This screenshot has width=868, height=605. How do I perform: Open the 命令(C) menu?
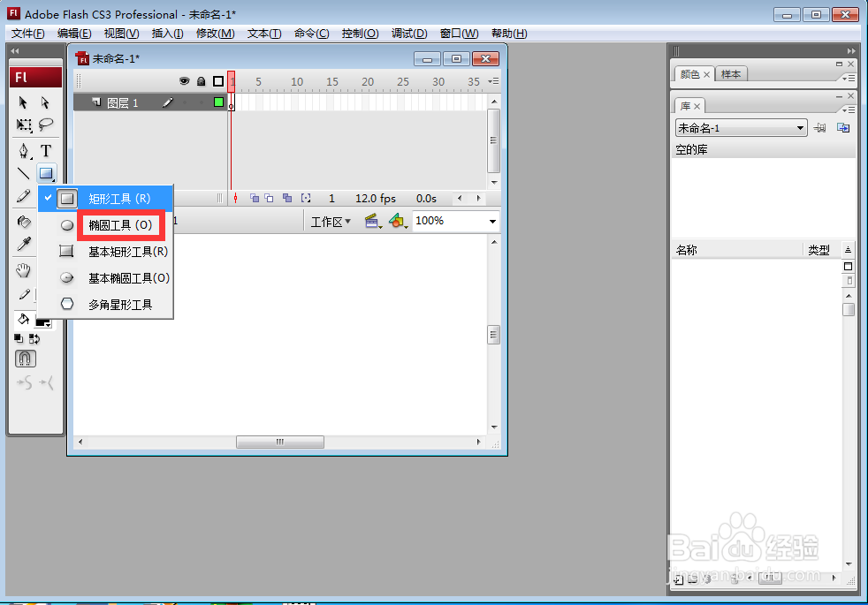click(x=312, y=34)
